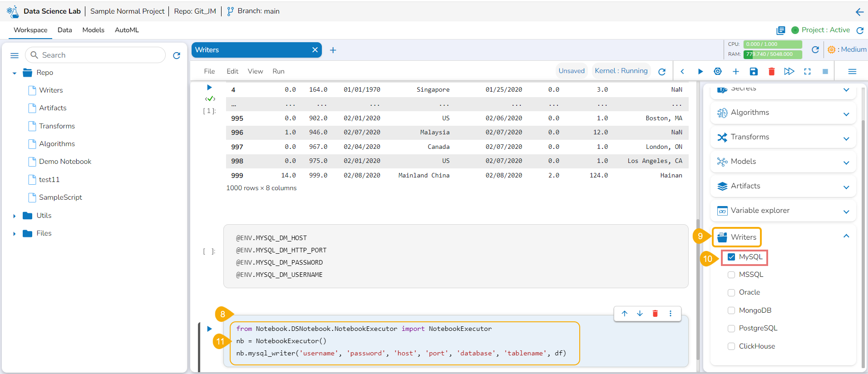Expand the Algorithms panel section
This screenshot has width=868, height=374.
[x=846, y=114]
